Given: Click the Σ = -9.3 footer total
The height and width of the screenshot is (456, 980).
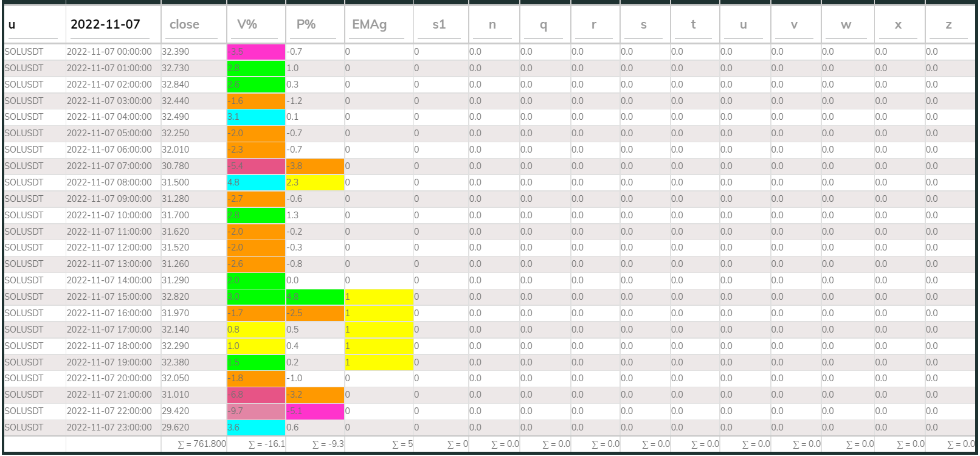Looking at the screenshot, I should click(x=328, y=444).
